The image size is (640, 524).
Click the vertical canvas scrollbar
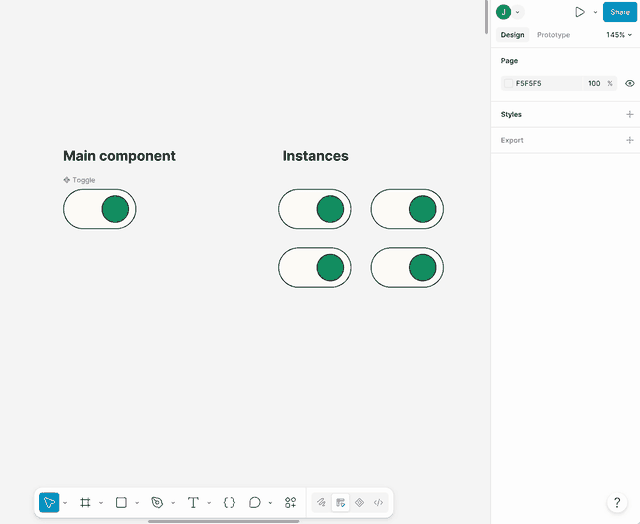(x=486, y=17)
